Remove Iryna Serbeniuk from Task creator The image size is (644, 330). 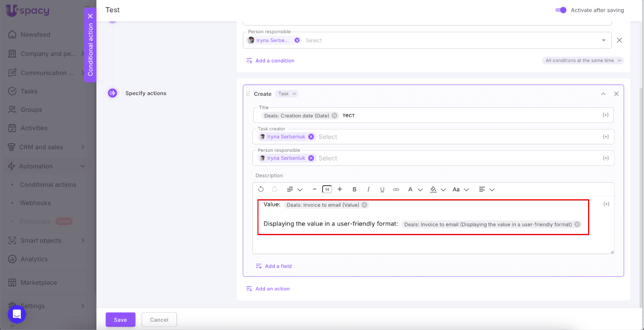(x=311, y=137)
